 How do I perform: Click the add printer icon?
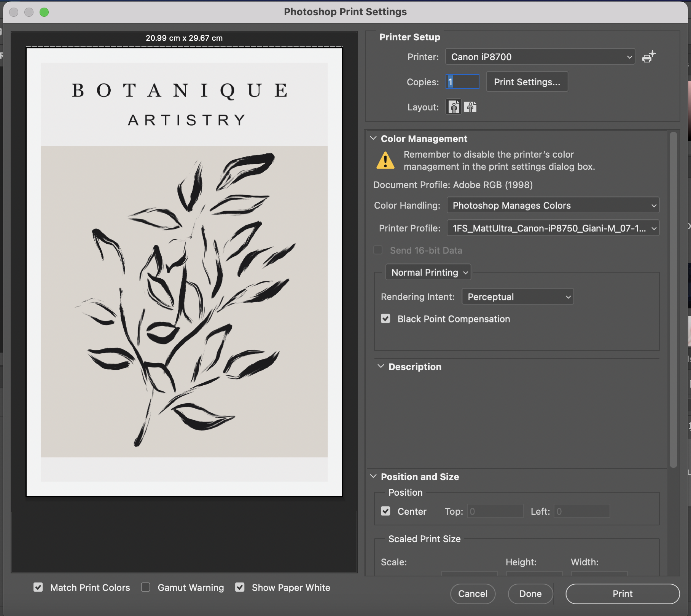tap(648, 57)
